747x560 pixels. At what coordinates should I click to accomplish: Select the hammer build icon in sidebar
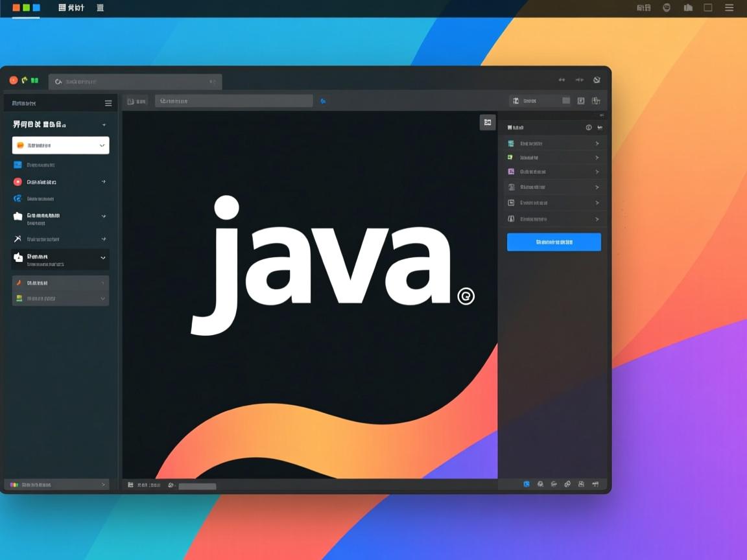coord(18,239)
